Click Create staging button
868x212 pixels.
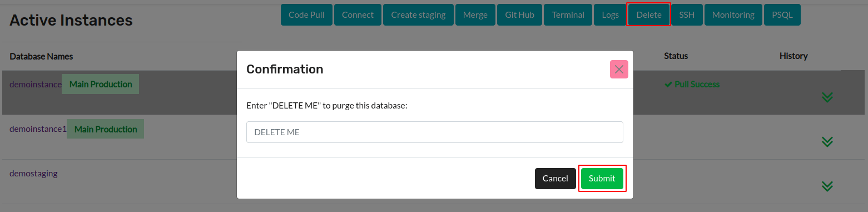tap(418, 15)
